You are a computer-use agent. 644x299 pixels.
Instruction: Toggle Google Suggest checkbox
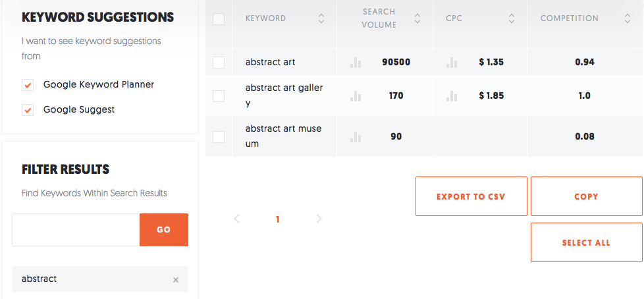pyautogui.click(x=28, y=111)
